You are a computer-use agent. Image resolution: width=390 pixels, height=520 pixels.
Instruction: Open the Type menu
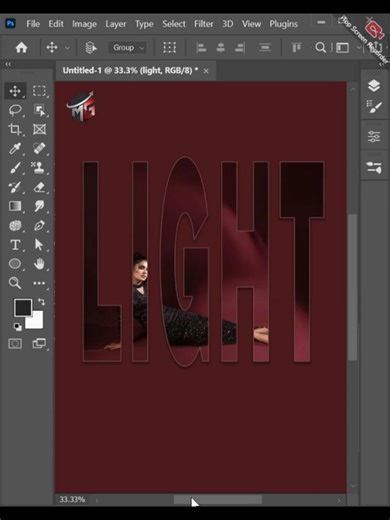(x=144, y=24)
